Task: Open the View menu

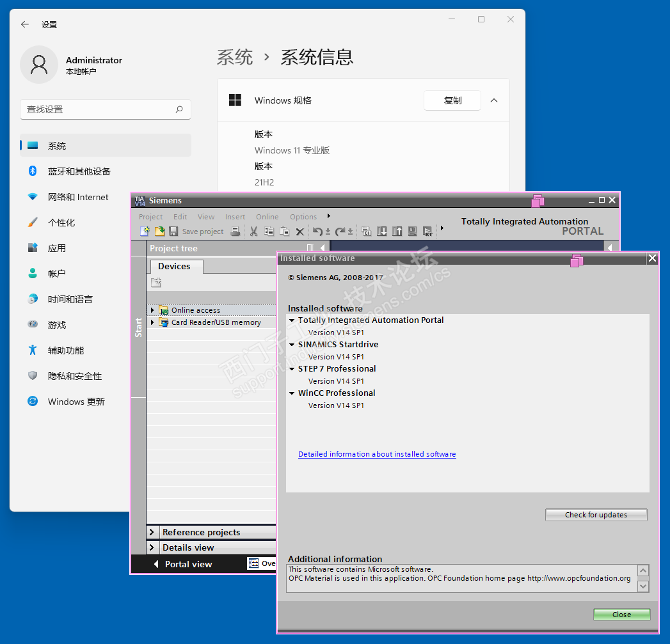Action: (x=206, y=217)
